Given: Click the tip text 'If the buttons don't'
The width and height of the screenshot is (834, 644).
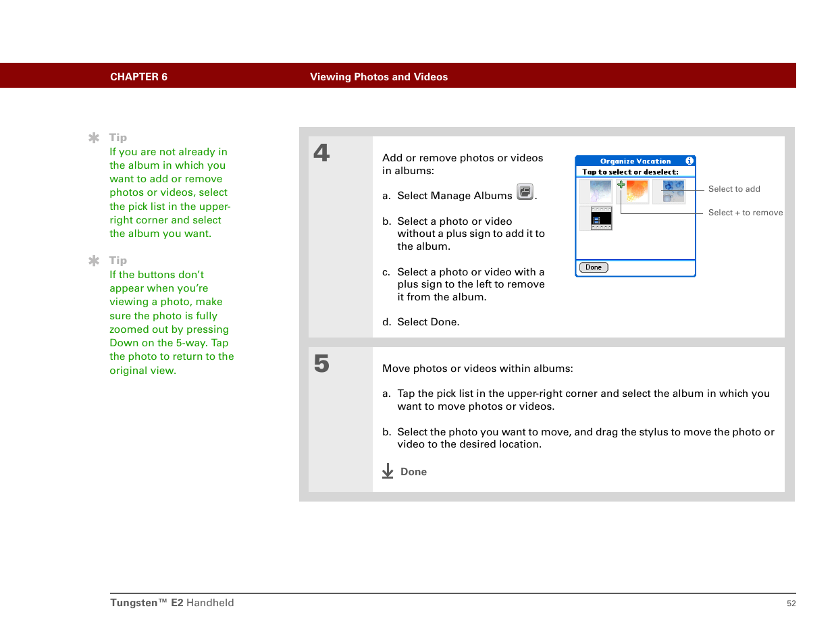Looking at the screenshot, I should click(157, 275).
